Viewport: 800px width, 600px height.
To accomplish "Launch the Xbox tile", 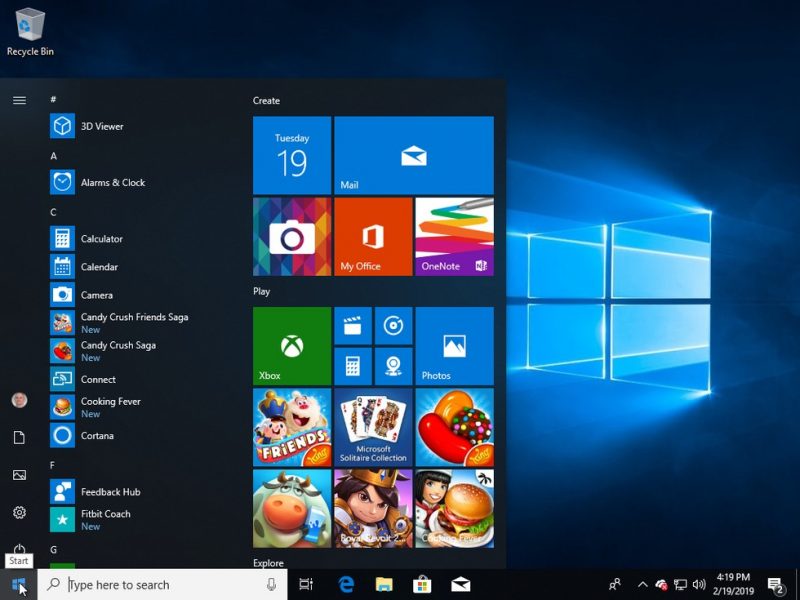I will tap(292, 346).
